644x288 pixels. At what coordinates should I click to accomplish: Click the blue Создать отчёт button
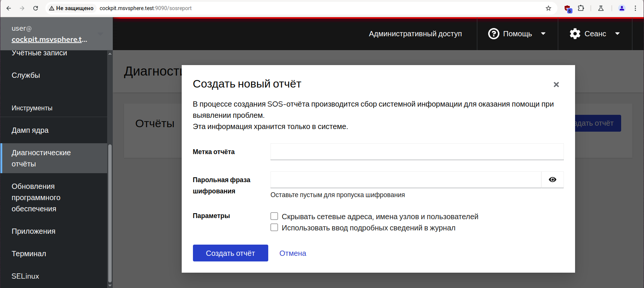(x=230, y=253)
